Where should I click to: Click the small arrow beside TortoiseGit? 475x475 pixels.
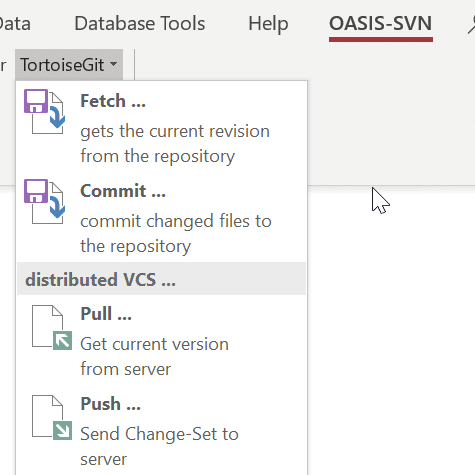(113, 64)
